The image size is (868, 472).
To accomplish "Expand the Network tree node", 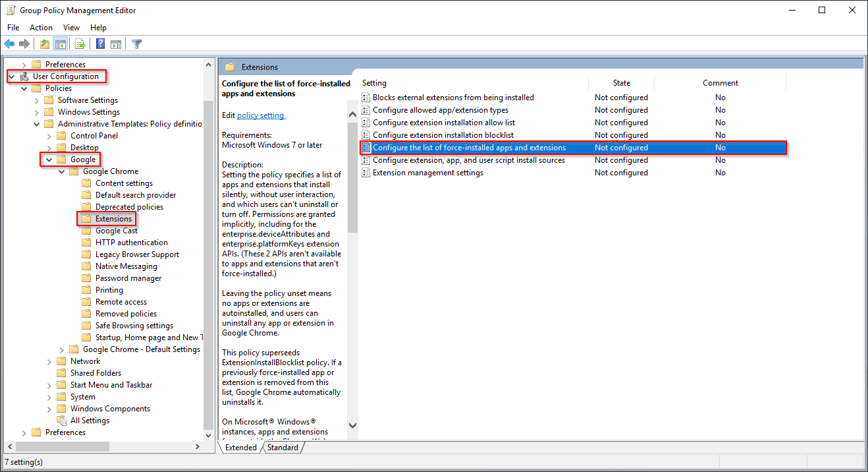I will pyautogui.click(x=49, y=361).
